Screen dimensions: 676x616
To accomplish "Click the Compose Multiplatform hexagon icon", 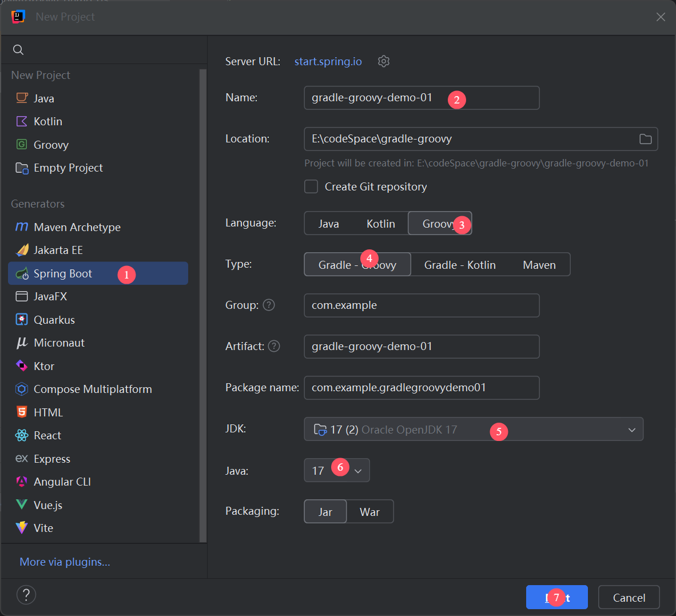I will click(22, 389).
